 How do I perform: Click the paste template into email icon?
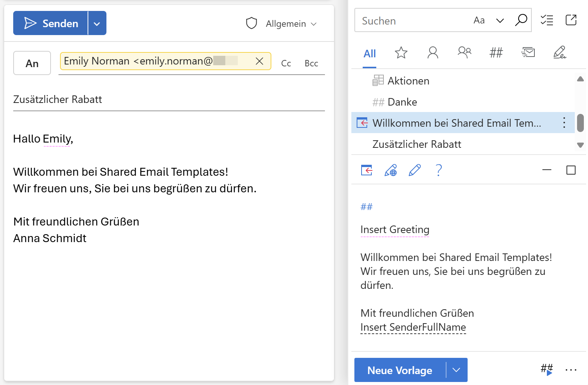click(366, 170)
